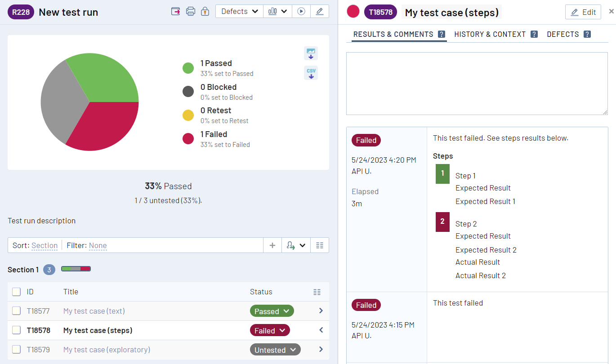Download the CSV export icon
Viewport: 616px width, 364px height.
point(311,73)
